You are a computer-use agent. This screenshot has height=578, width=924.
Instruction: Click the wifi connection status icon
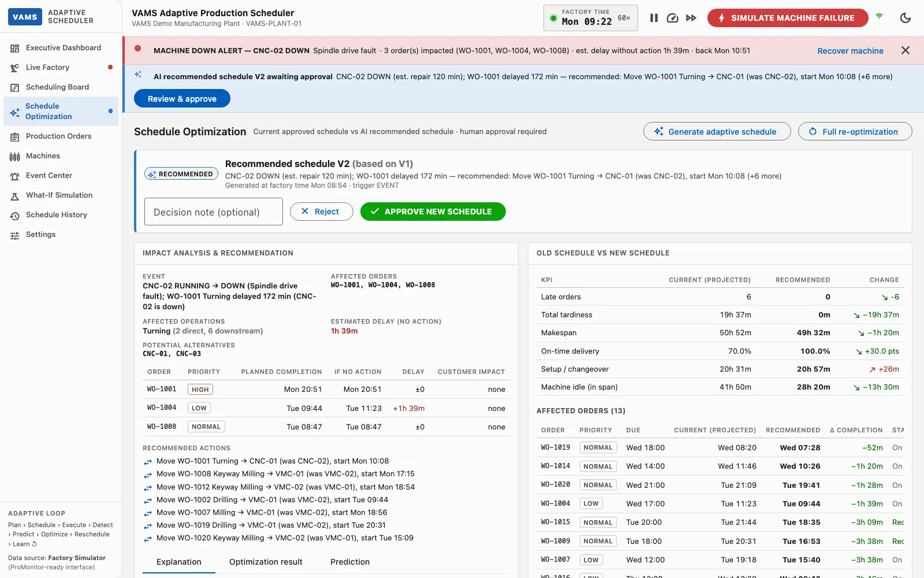[x=879, y=16]
